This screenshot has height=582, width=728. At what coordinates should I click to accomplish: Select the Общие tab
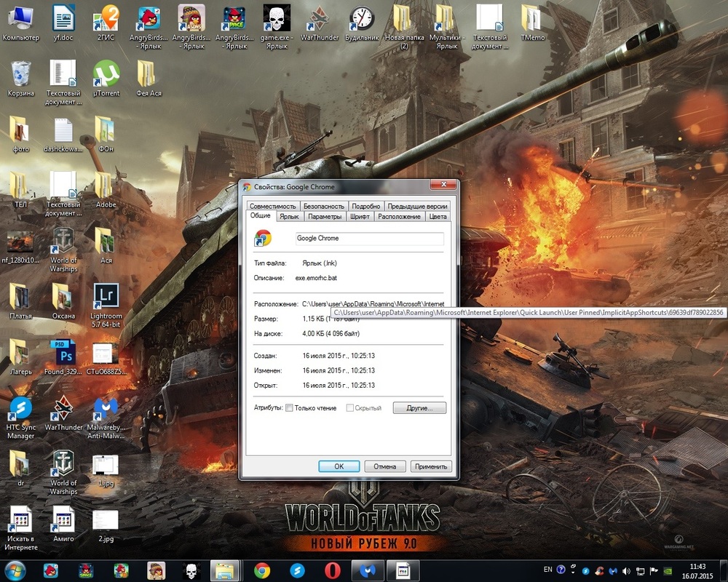261,215
